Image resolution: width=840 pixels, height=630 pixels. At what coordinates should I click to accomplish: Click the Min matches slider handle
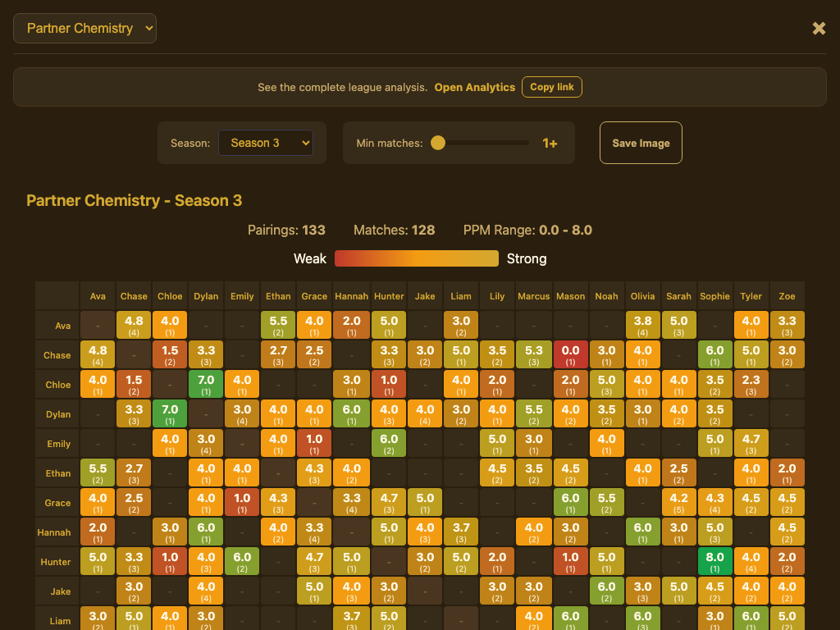(438, 143)
